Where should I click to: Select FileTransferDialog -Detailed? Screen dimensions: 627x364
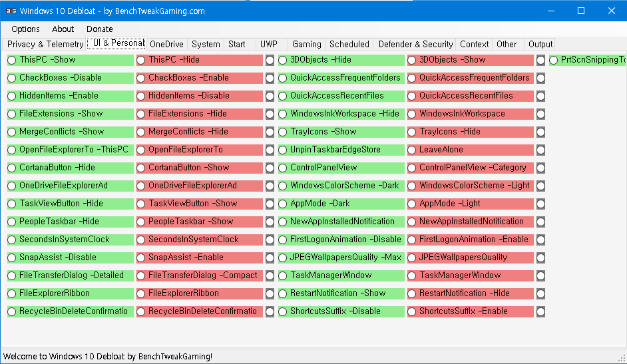(71, 275)
